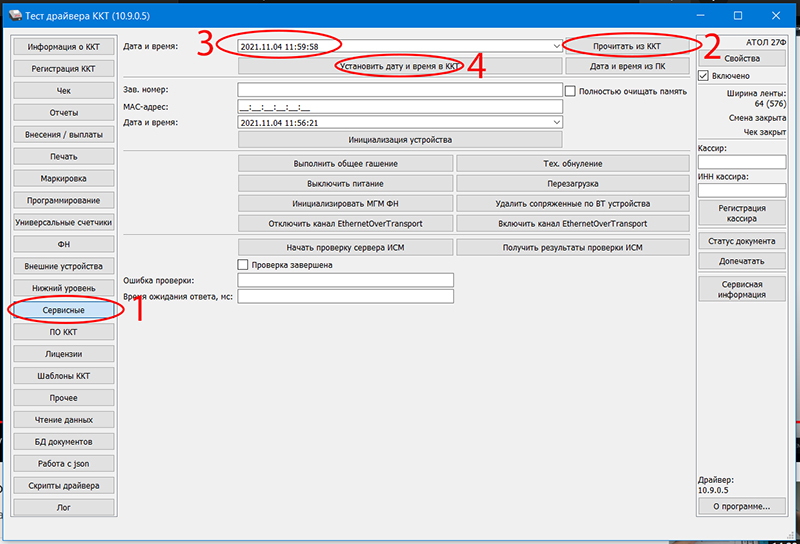Open the Сервисные section
Viewport: 800px width, 544px height.
tap(63, 310)
